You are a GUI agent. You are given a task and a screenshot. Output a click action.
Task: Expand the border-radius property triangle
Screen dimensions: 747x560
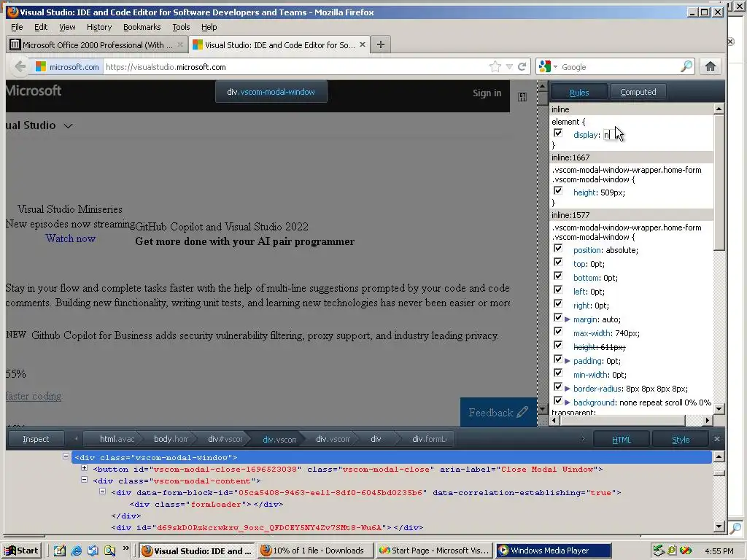568,389
